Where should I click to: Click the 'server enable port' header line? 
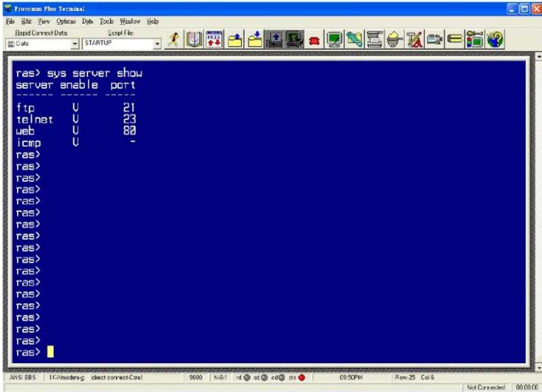point(76,85)
